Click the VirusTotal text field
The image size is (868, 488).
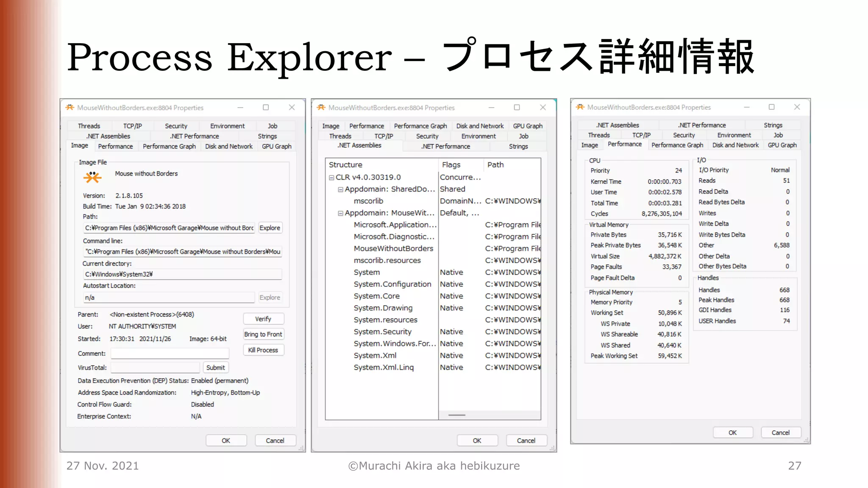[x=155, y=368]
